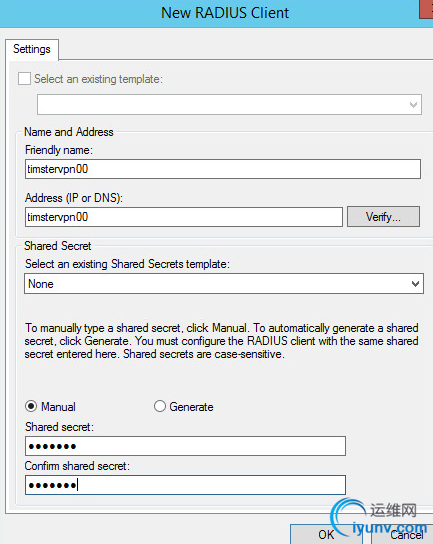Click the Friendly name: label

[x=59, y=150]
